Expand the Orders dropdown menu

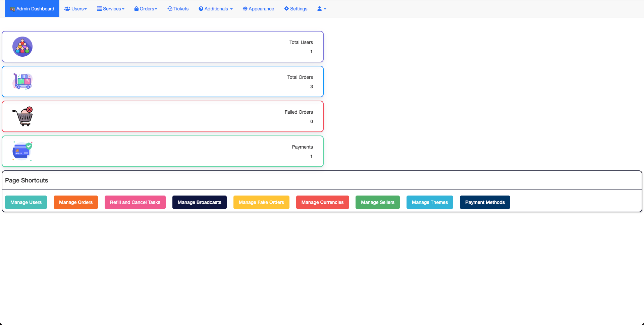pyautogui.click(x=146, y=9)
